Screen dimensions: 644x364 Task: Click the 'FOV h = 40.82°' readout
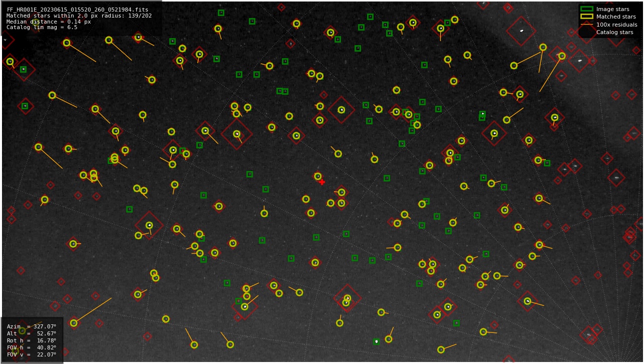[32, 347]
